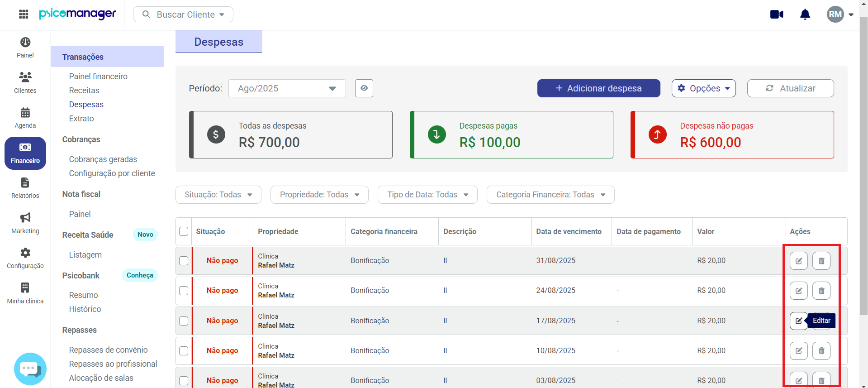Open Configuração gear in the sidebar
Screen dimensions: 868x388
25,259
